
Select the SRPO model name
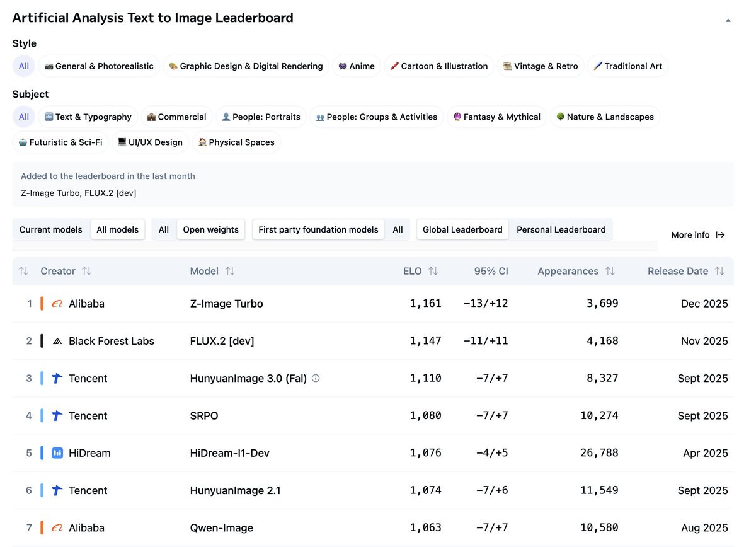204,416
